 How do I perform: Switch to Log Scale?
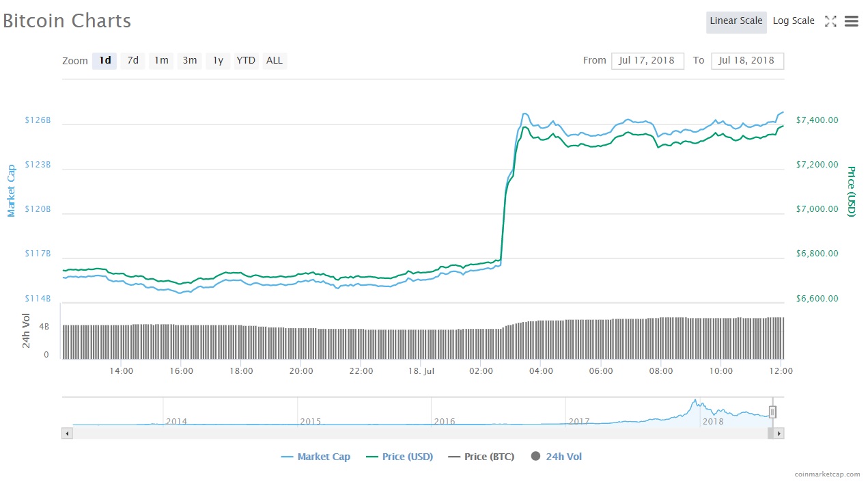click(794, 21)
